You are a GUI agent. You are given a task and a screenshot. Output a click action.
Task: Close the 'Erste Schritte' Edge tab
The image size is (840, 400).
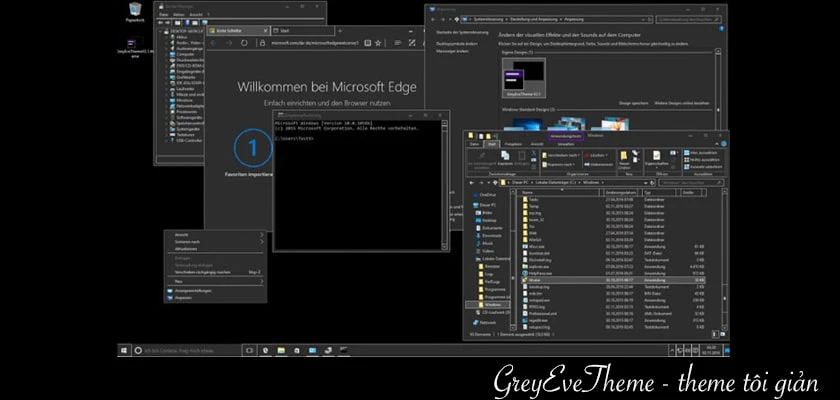tap(265, 31)
